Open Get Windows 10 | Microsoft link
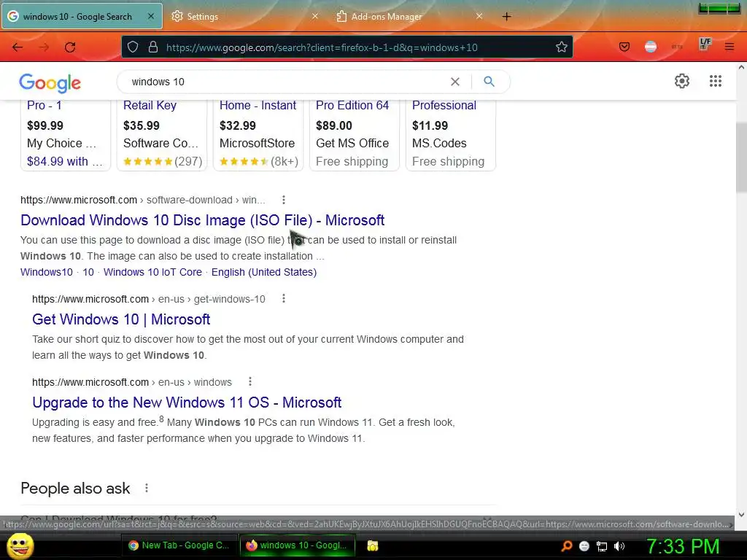 coord(121,319)
